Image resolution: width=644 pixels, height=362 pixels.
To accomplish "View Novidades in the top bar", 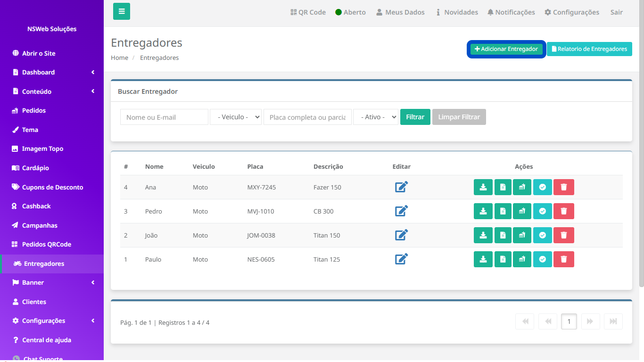I will coord(456,12).
